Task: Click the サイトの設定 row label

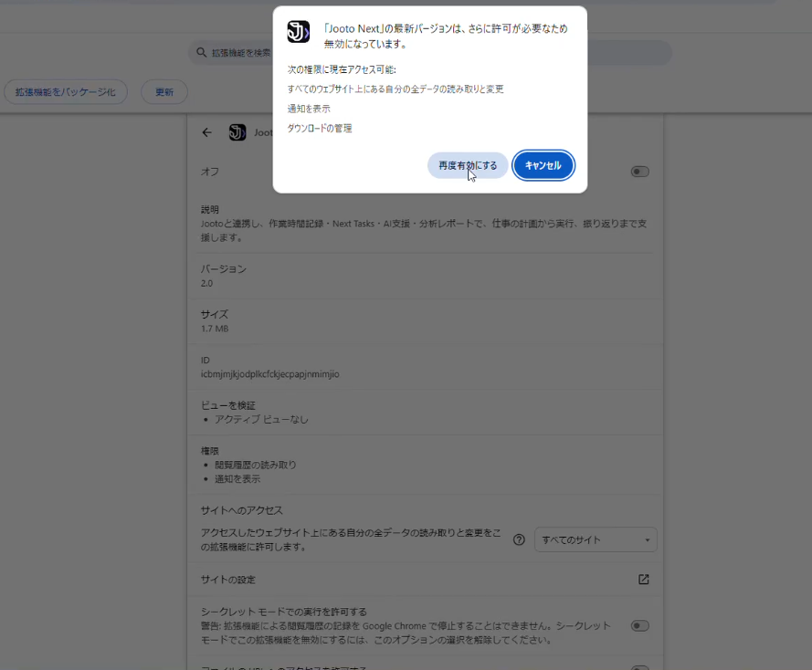Action: 227,580
